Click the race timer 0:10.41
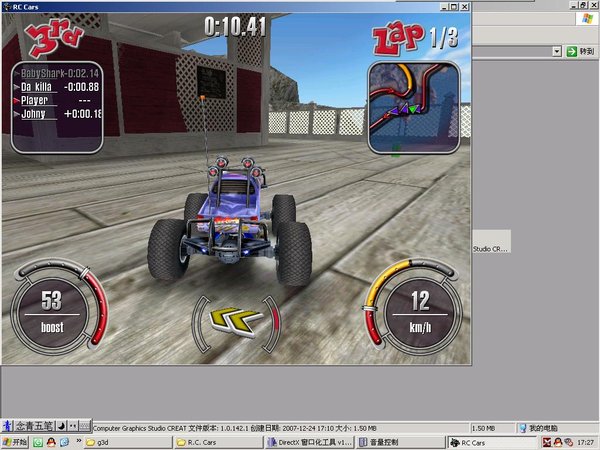The height and width of the screenshot is (450, 600). point(235,26)
